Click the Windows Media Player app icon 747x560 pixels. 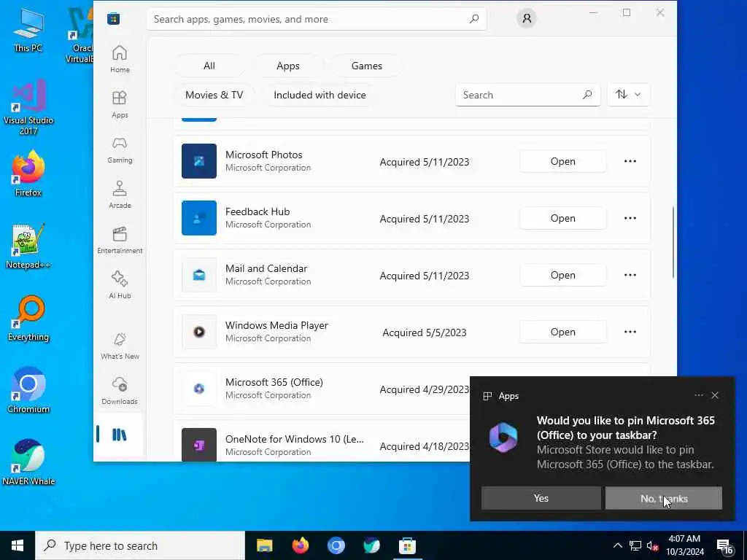coord(199,332)
